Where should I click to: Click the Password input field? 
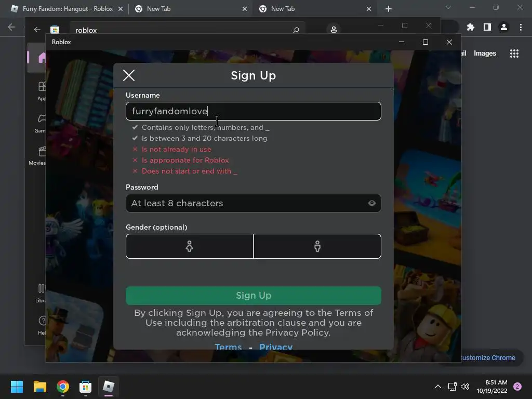(x=253, y=203)
